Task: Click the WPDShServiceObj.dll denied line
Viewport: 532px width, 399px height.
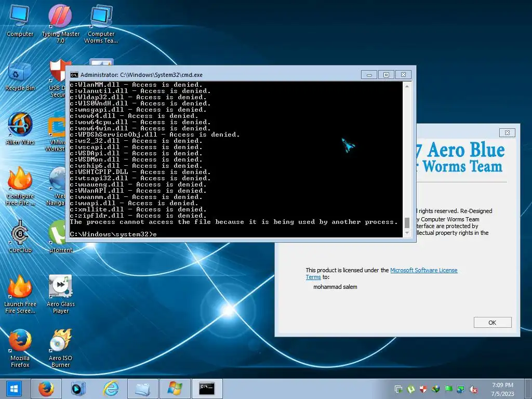Action: [x=155, y=135]
